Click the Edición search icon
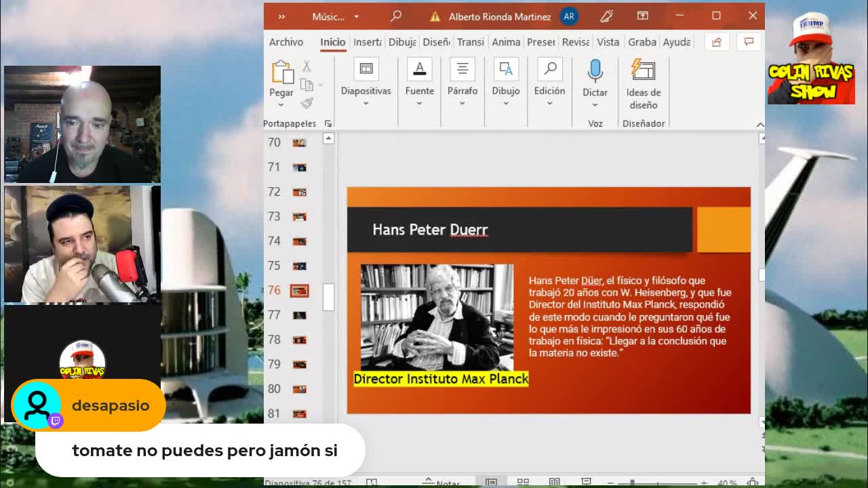 click(x=550, y=69)
